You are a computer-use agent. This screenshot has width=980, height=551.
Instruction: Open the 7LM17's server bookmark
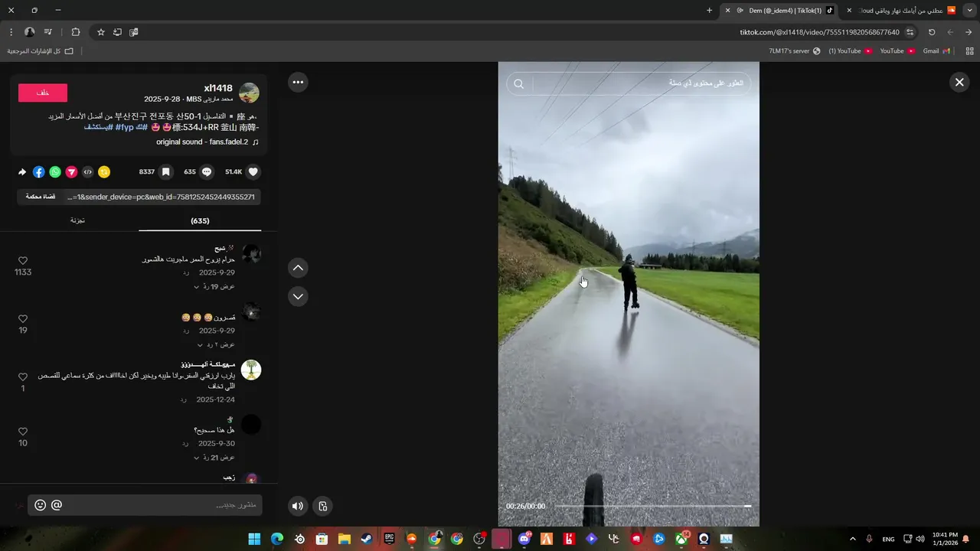(795, 51)
